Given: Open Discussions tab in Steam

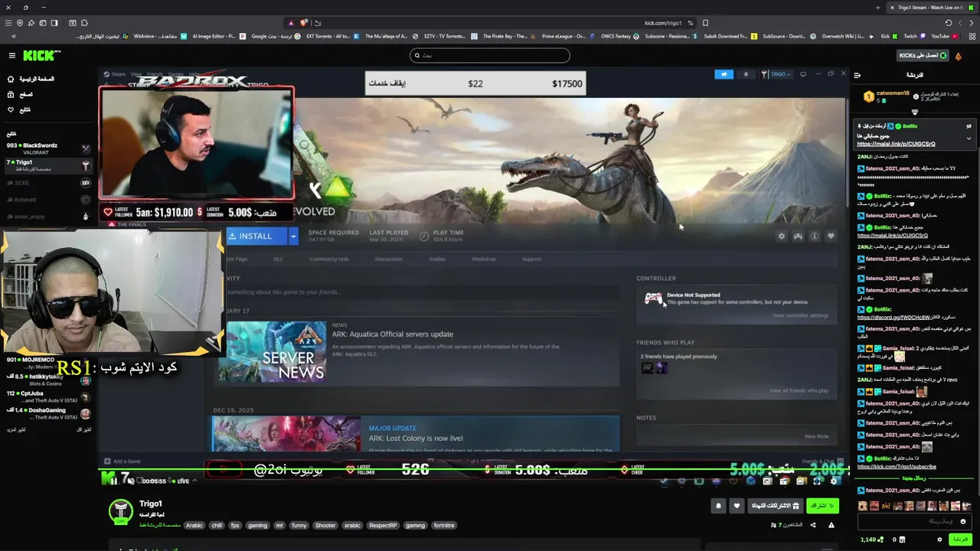Looking at the screenshot, I should click(x=389, y=259).
